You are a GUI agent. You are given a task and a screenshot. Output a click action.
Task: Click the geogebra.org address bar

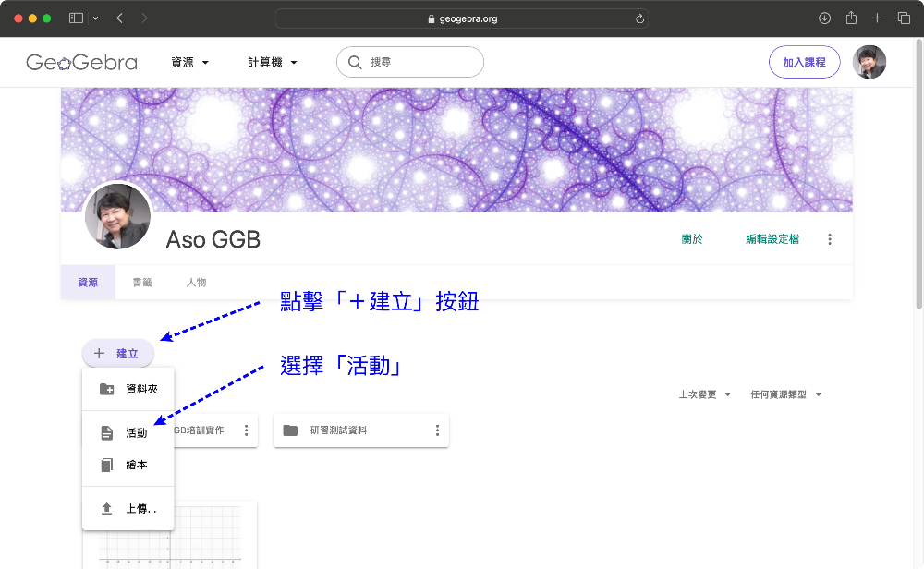462,18
